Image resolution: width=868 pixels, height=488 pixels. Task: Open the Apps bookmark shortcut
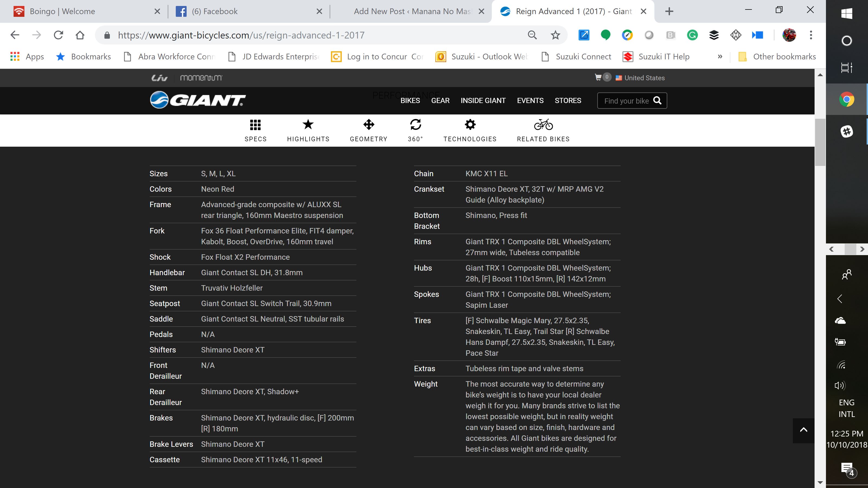[27, 57]
